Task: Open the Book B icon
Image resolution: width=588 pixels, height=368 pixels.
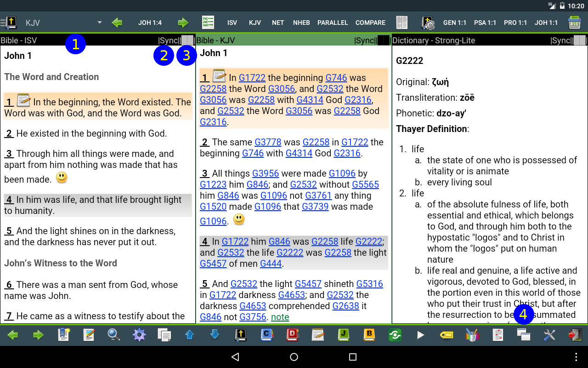Action: (x=369, y=335)
